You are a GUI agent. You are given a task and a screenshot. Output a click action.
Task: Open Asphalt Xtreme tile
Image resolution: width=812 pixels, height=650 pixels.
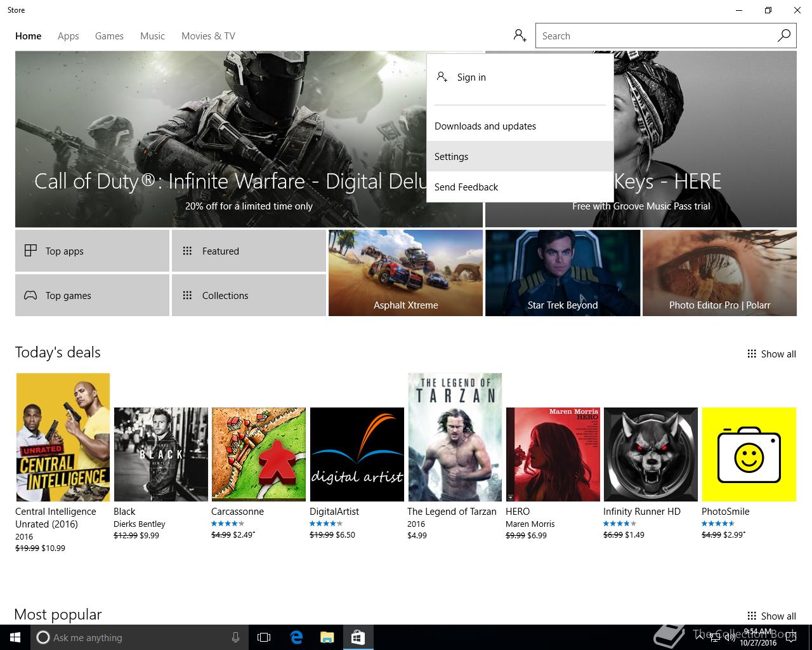[x=405, y=273]
